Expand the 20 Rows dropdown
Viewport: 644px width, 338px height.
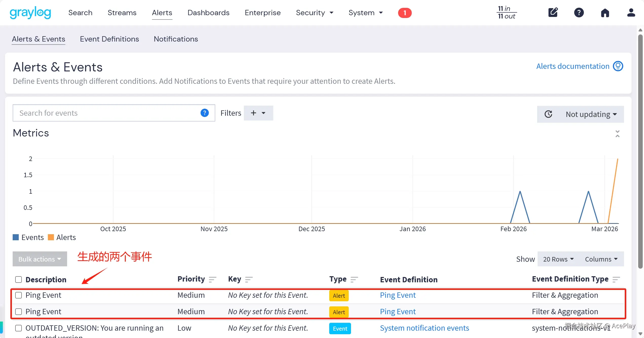[558, 259]
